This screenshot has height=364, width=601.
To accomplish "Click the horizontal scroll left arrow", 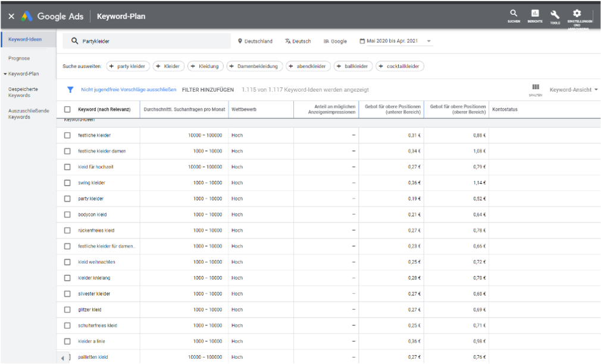I will click(x=62, y=358).
